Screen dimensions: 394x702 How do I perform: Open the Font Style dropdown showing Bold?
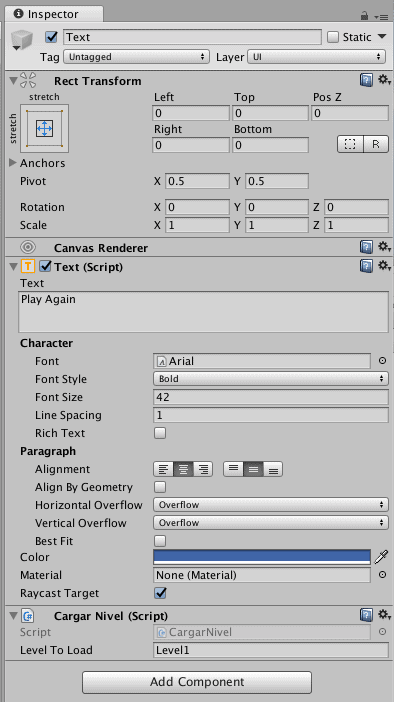click(x=270, y=379)
